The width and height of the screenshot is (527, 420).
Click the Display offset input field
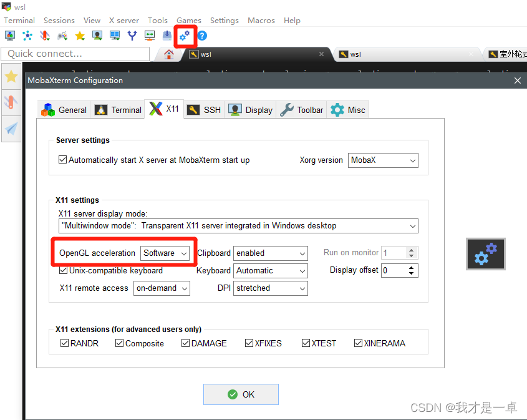tap(394, 270)
